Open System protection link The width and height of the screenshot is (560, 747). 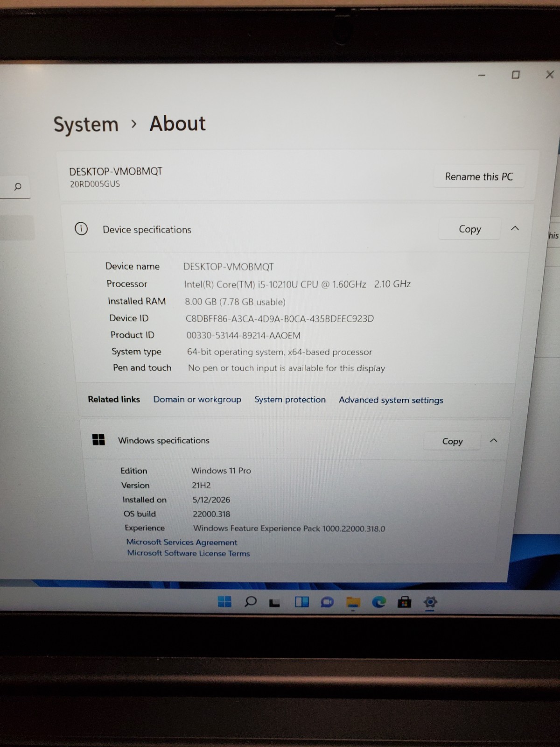pos(290,400)
